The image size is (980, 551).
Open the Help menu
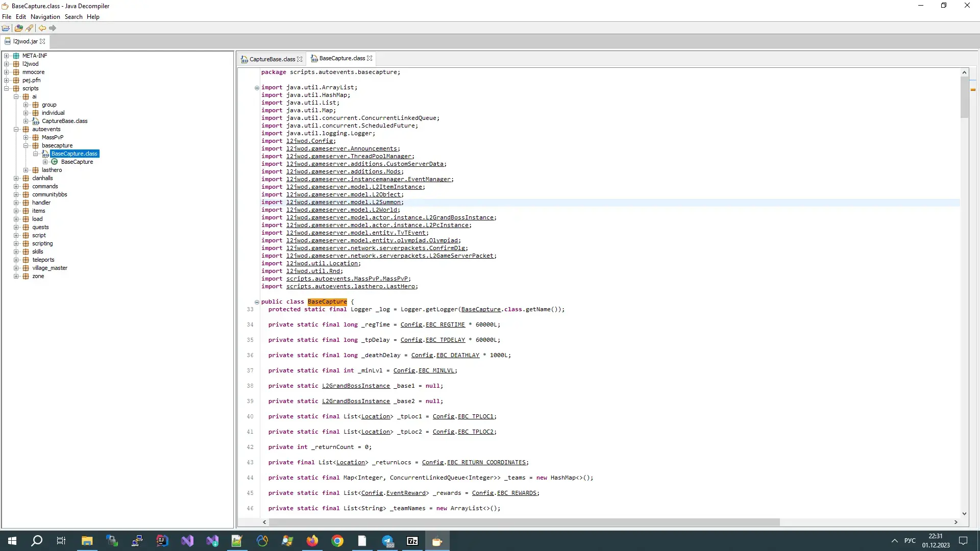click(93, 17)
